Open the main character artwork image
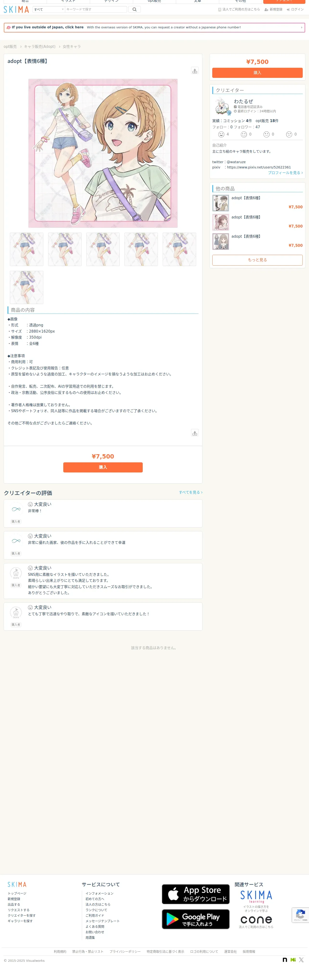 (x=103, y=153)
